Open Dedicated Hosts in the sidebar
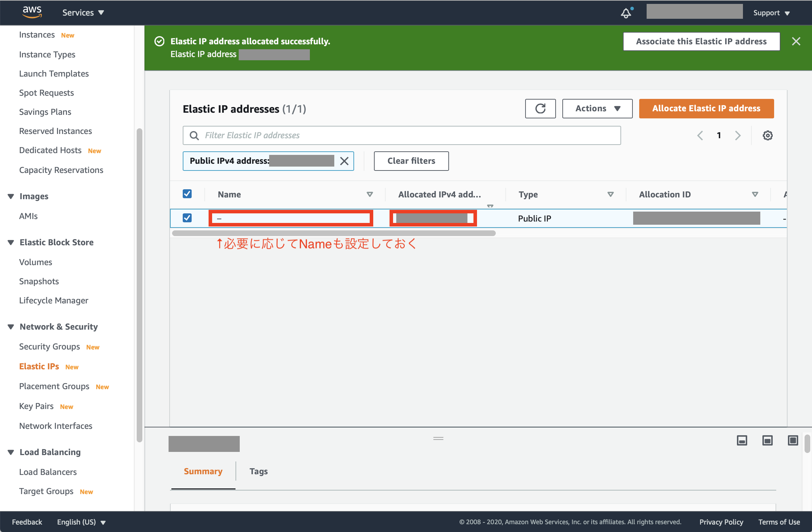The width and height of the screenshot is (812, 532). 50,150
